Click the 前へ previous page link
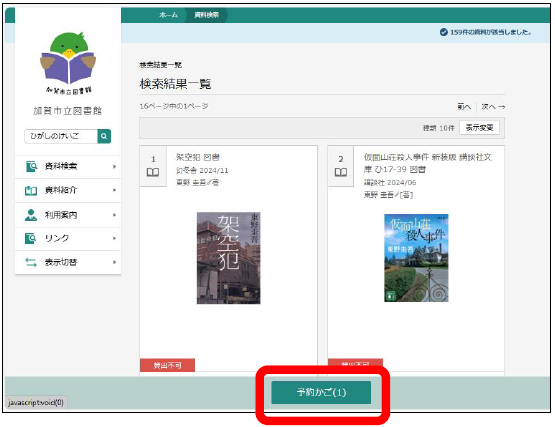 click(464, 107)
